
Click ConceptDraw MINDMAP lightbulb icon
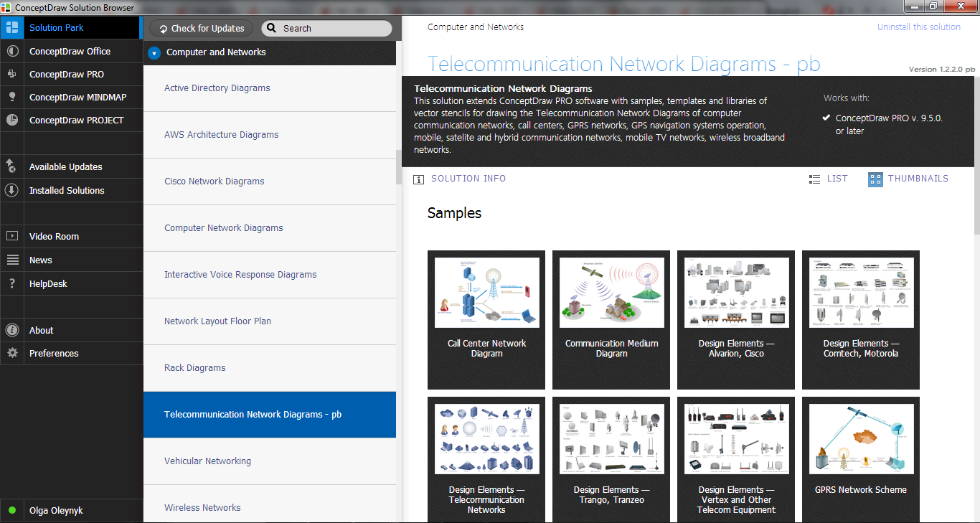click(11, 97)
